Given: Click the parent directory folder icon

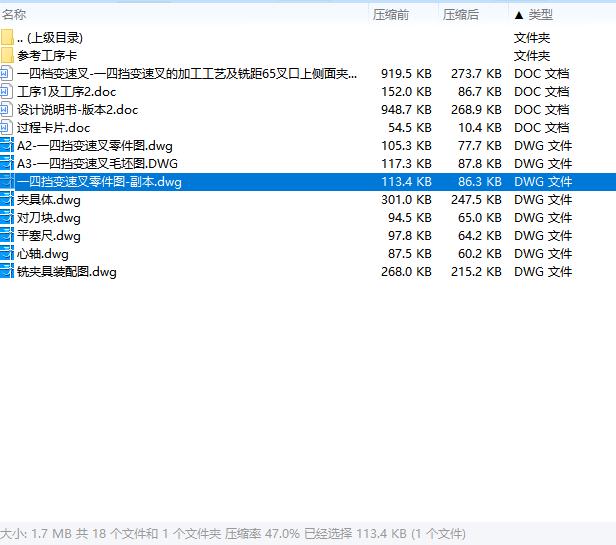Looking at the screenshot, I should coord(7,37).
